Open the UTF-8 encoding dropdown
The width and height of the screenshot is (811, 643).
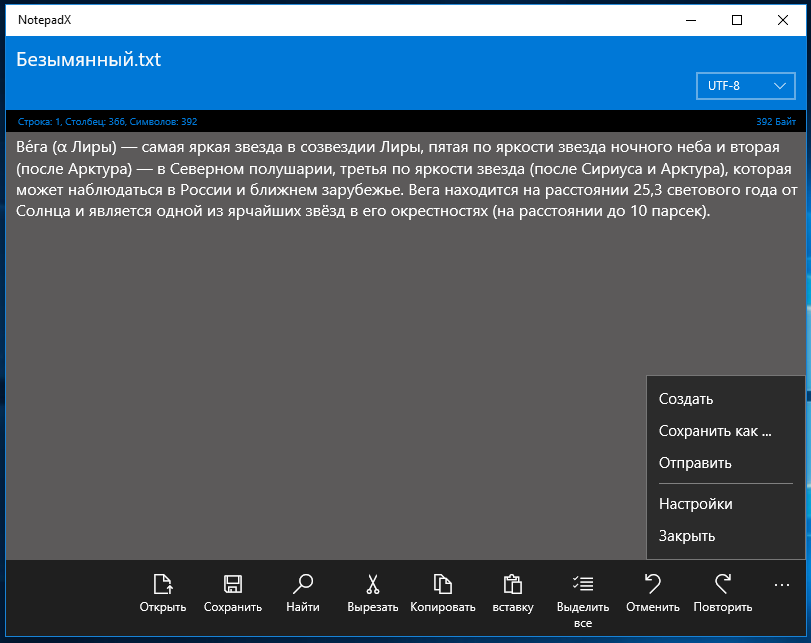click(745, 86)
